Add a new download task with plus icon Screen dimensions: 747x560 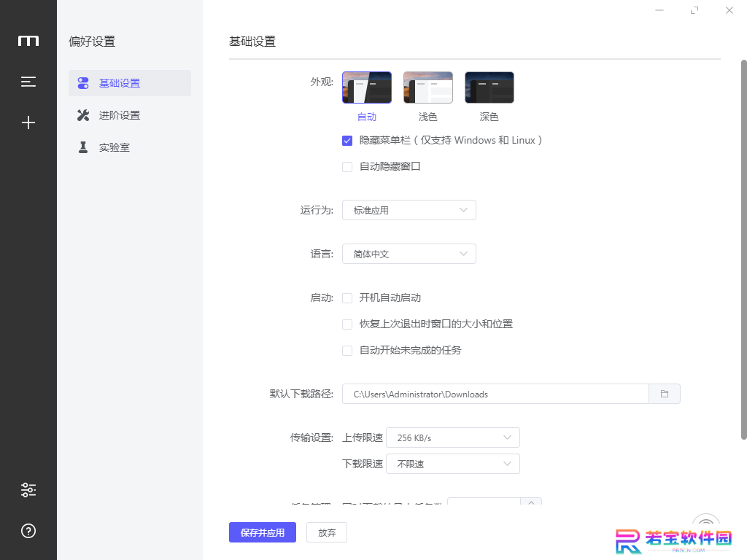(28, 122)
